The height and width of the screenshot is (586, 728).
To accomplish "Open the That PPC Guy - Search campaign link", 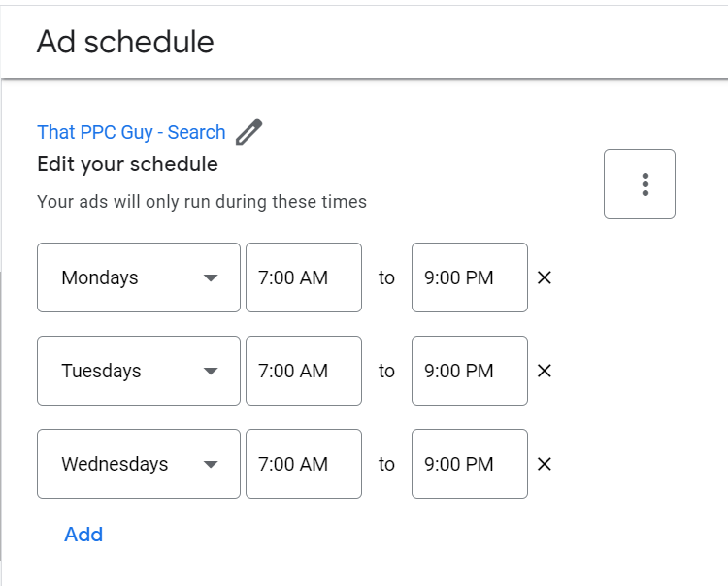I will tap(131, 132).
